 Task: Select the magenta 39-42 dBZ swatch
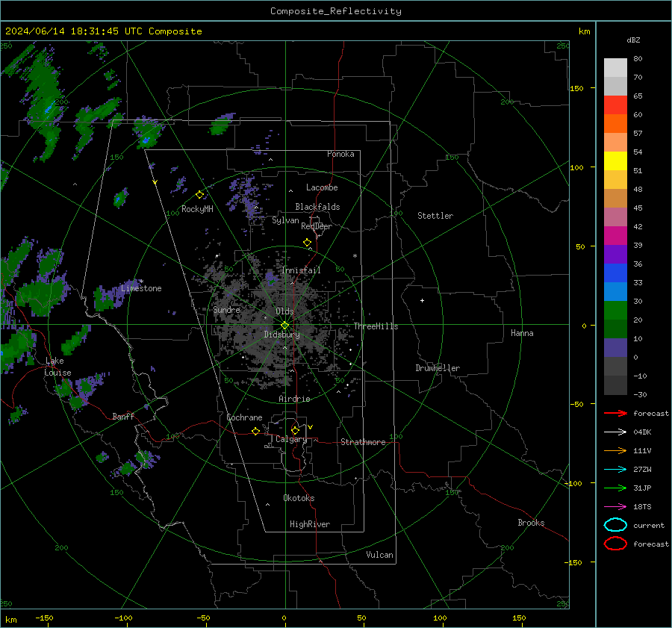615,235
